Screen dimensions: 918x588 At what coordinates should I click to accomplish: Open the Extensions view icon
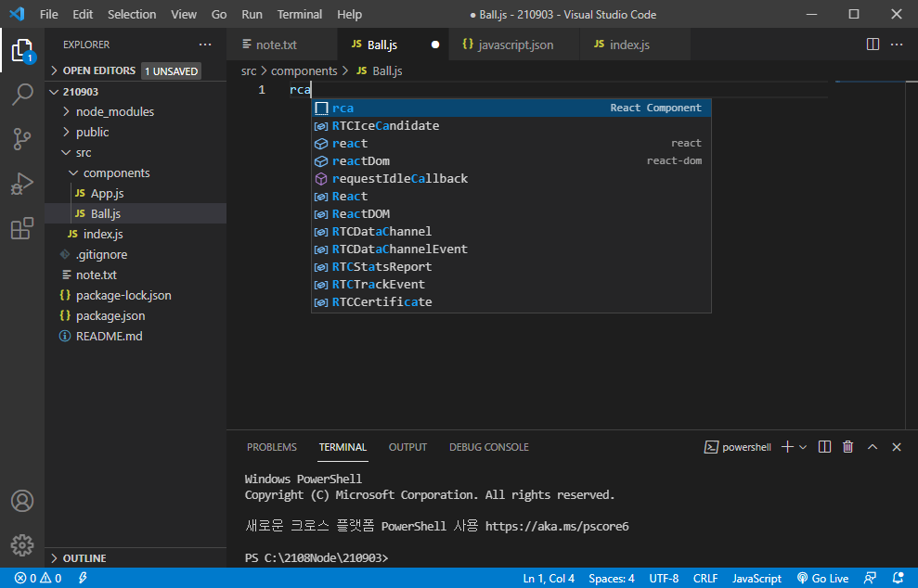click(x=22, y=228)
